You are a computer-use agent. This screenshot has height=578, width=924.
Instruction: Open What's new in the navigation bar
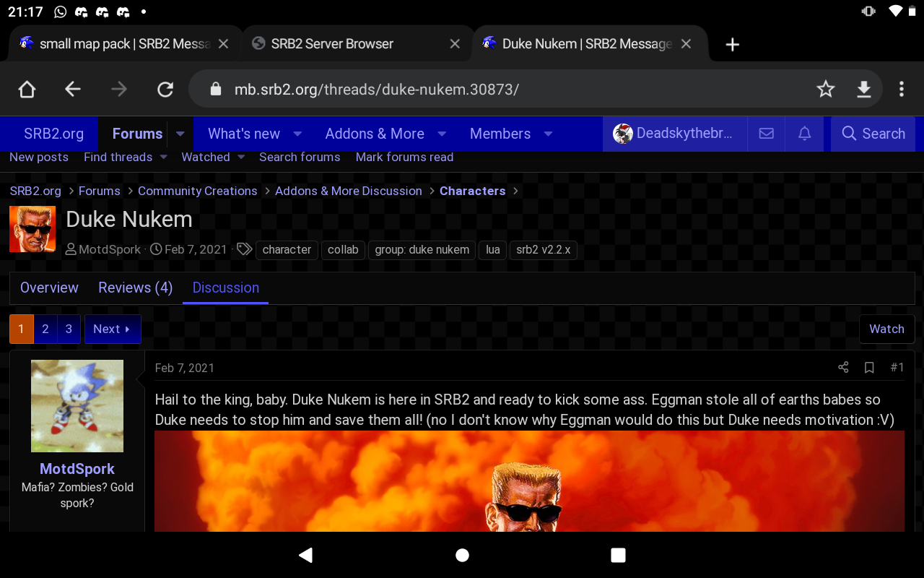tap(244, 134)
